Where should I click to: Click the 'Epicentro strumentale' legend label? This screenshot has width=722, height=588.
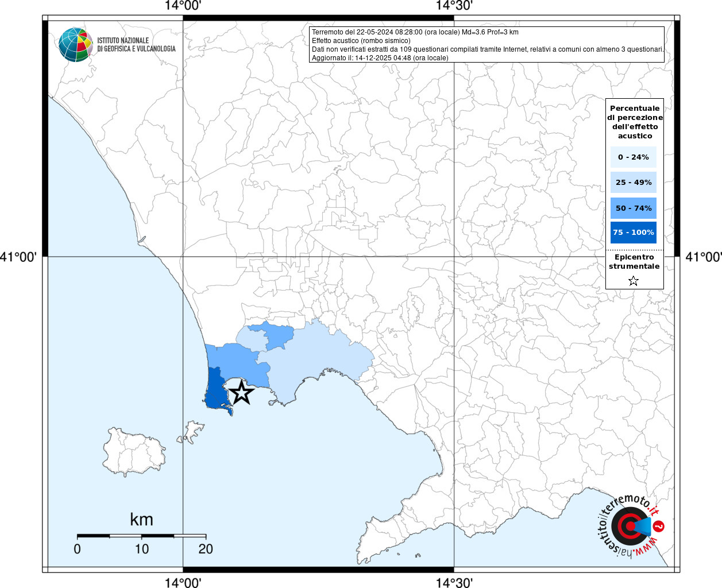[634, 261]
